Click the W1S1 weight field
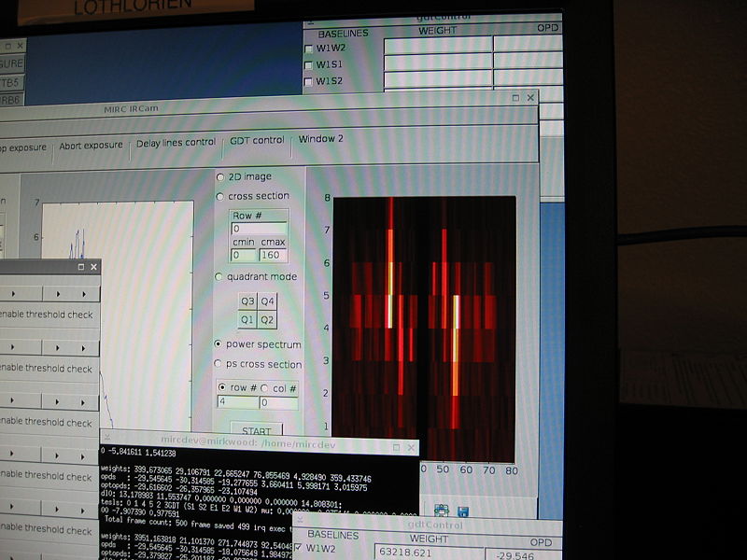 [x=438, y=62]
